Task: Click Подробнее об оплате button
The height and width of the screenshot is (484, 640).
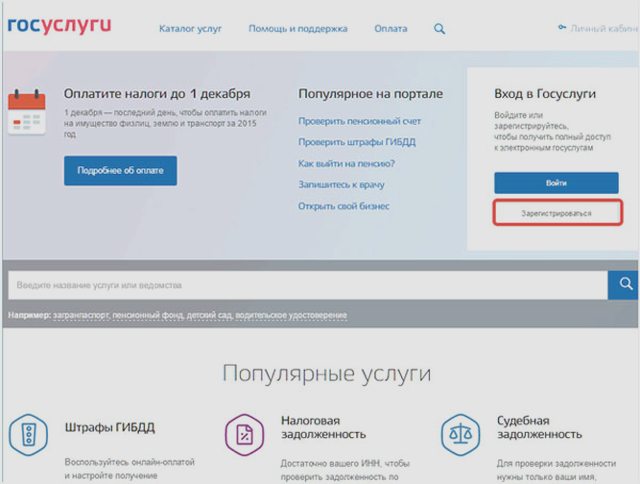Action: [120, 171]
